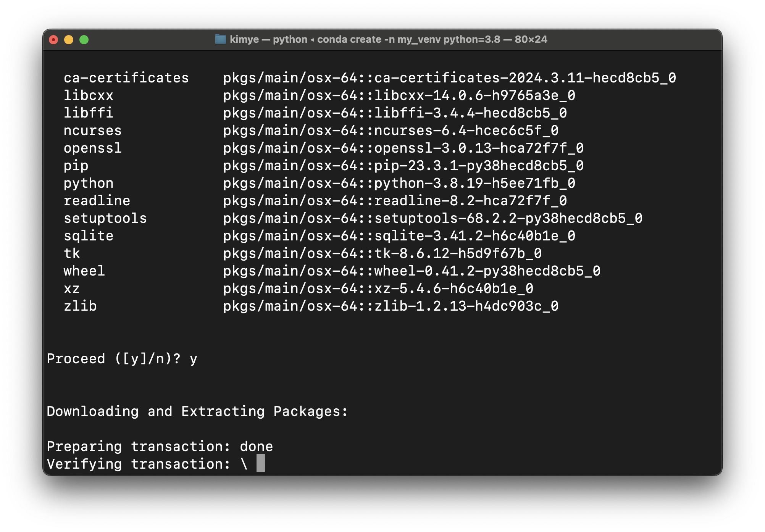Click the folder proxy icon in title bar
The image size is (765, 532).
[x=220, y=39]
